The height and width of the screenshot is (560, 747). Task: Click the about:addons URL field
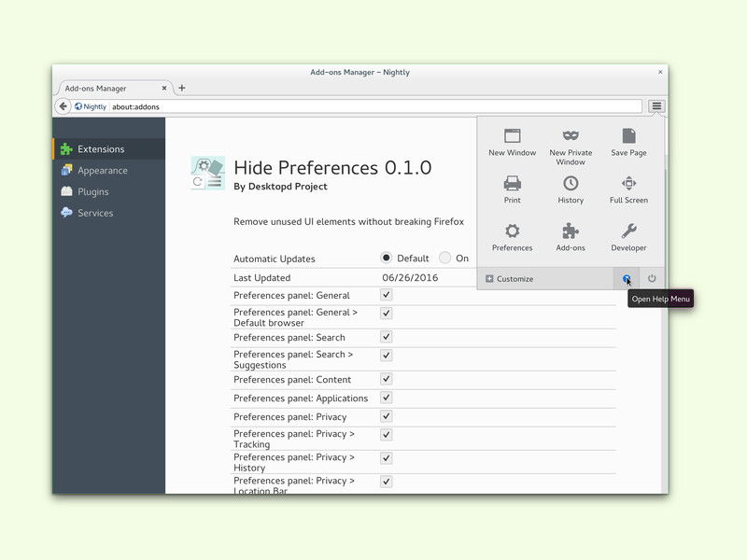(376, 106)
